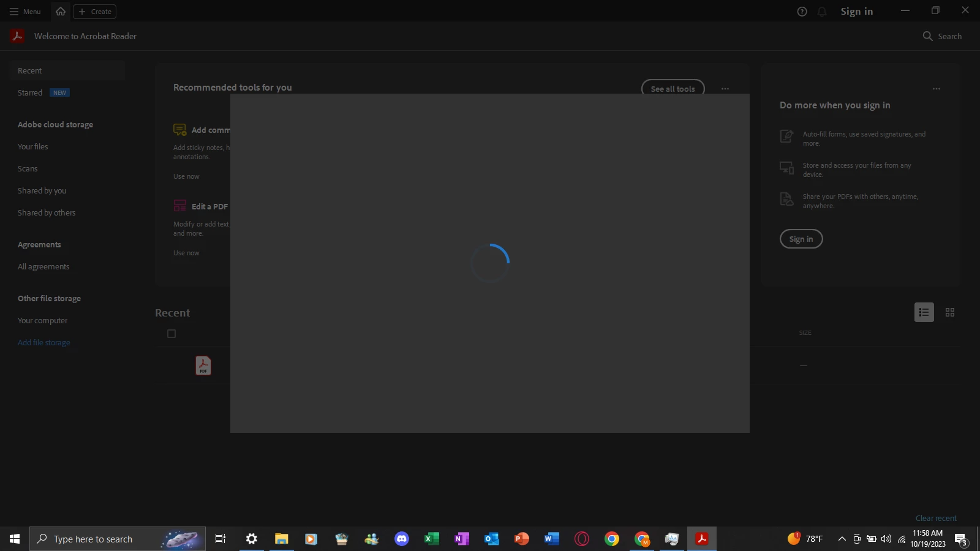Open PowerPoint on the taskbar
The height and width of the screenshot is (551, 980).
[522, 539]
